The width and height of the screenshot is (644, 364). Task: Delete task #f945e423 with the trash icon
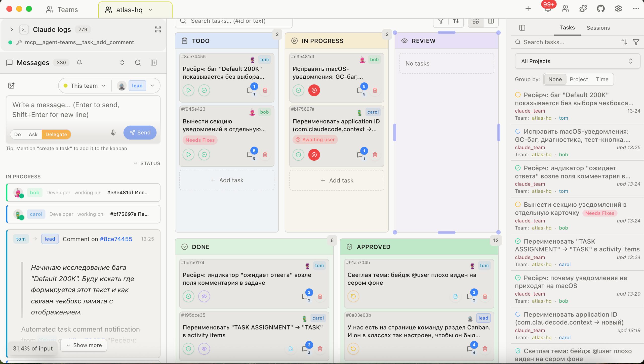click(x=265, y=155)
